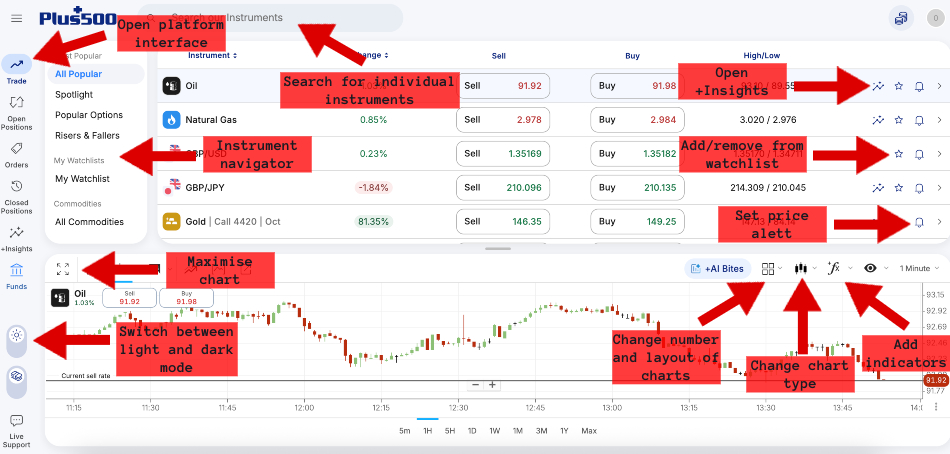
Task: Open +Insights from the left sidebar
Action: coord(17,239)
